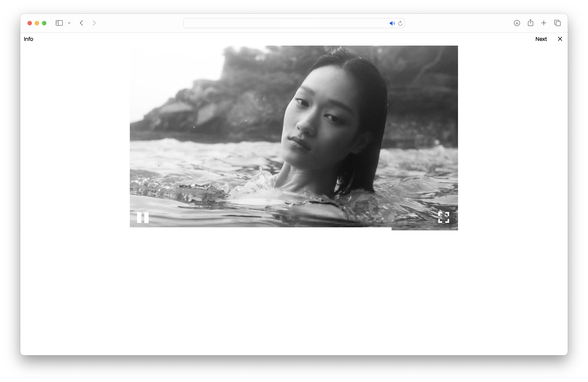The image size is (588, 382).
Task: Toggle the Safari sidebar
Action: pos(59,23)
